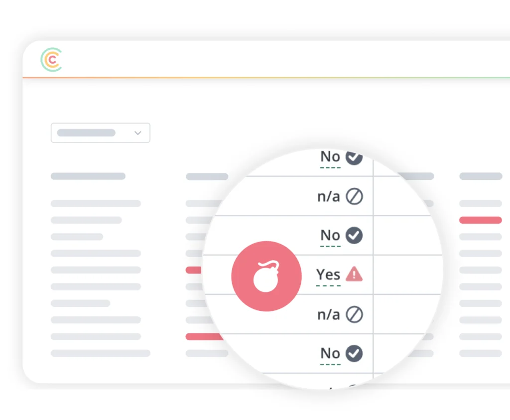Click the checkmark beside the No above Yes
Screen dimensions: 510x420
(354, 235)
